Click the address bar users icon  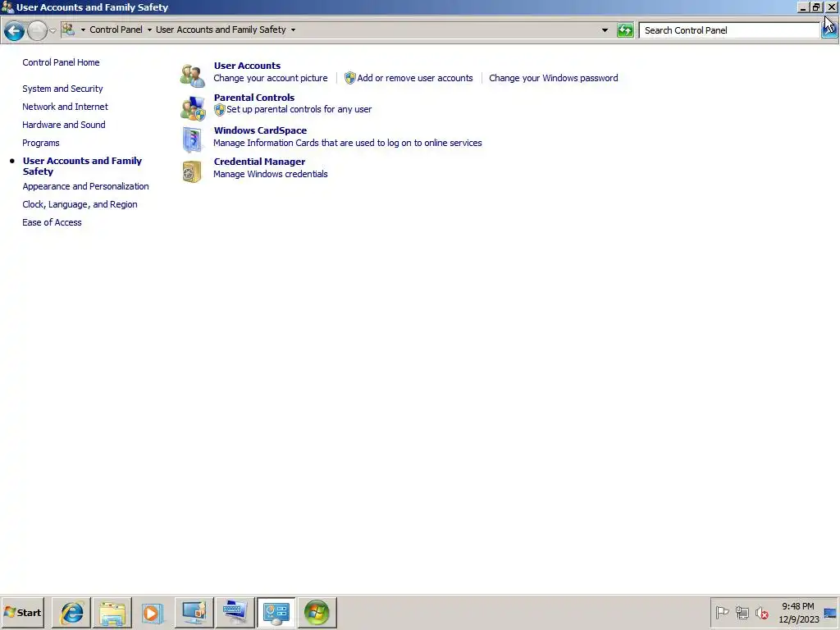(68, 30)
